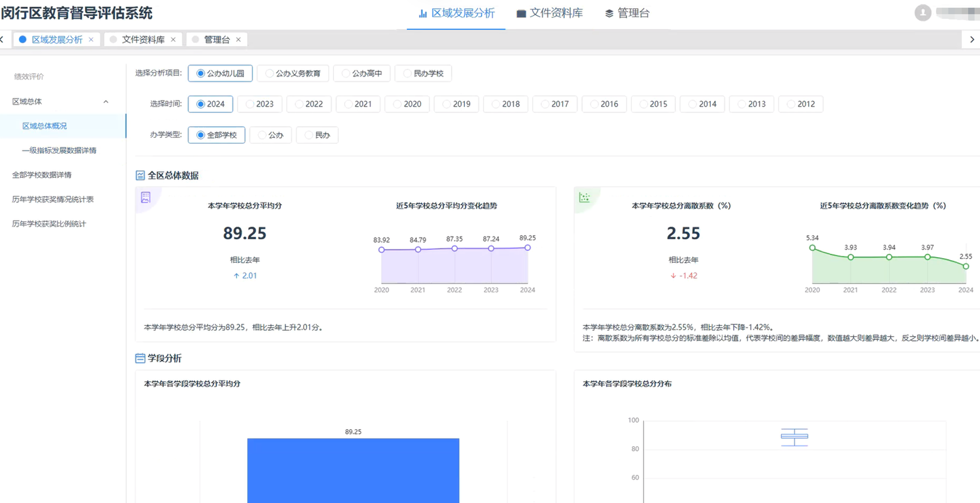Screen dimensions: 980x503
Task: Click the tab bar right arrow
Action: (x=972, y=40)
